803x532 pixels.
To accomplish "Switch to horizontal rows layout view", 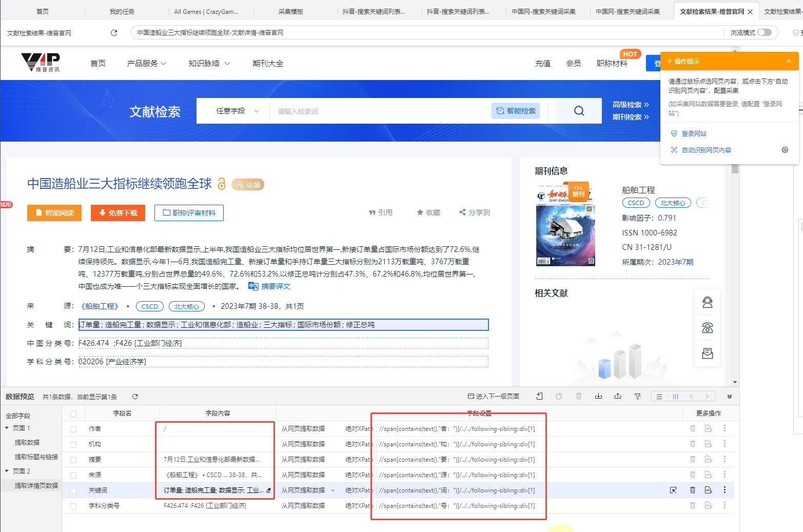I will (659, 396).
